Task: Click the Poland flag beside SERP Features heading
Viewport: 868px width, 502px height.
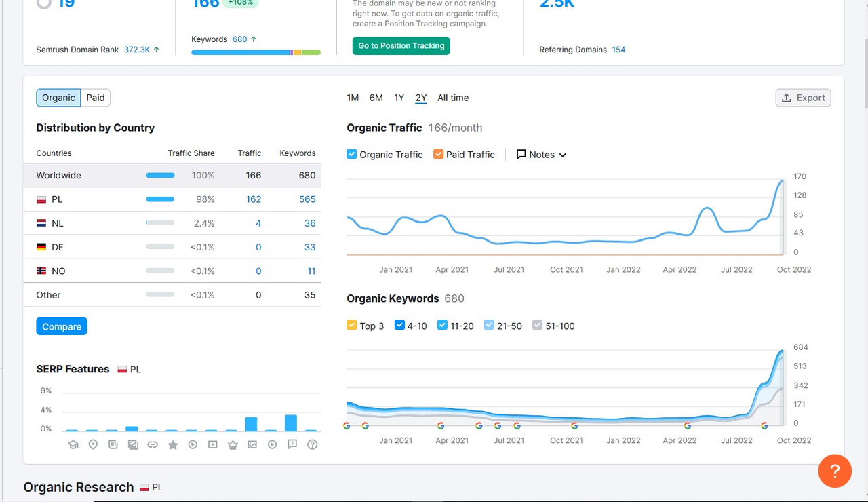Action: coord(122,369)
